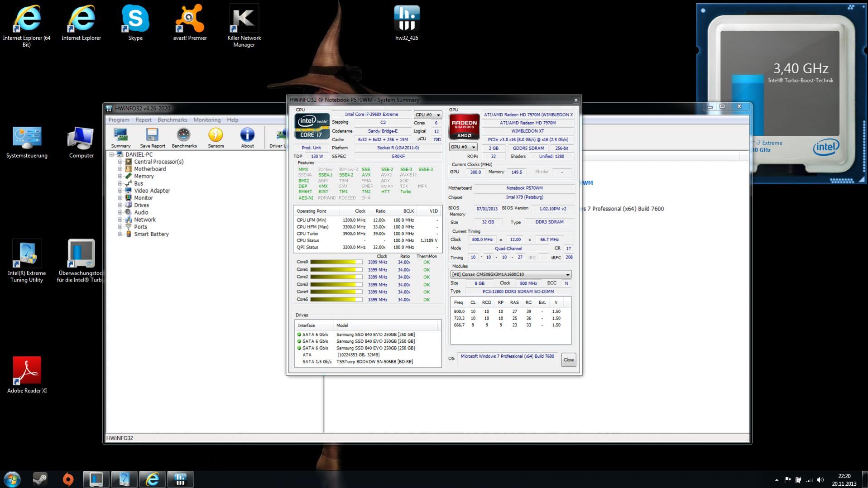Select the avast! Premier desktop icon
The width and height of the screenshot is (868, 488).
click(190, 23)
